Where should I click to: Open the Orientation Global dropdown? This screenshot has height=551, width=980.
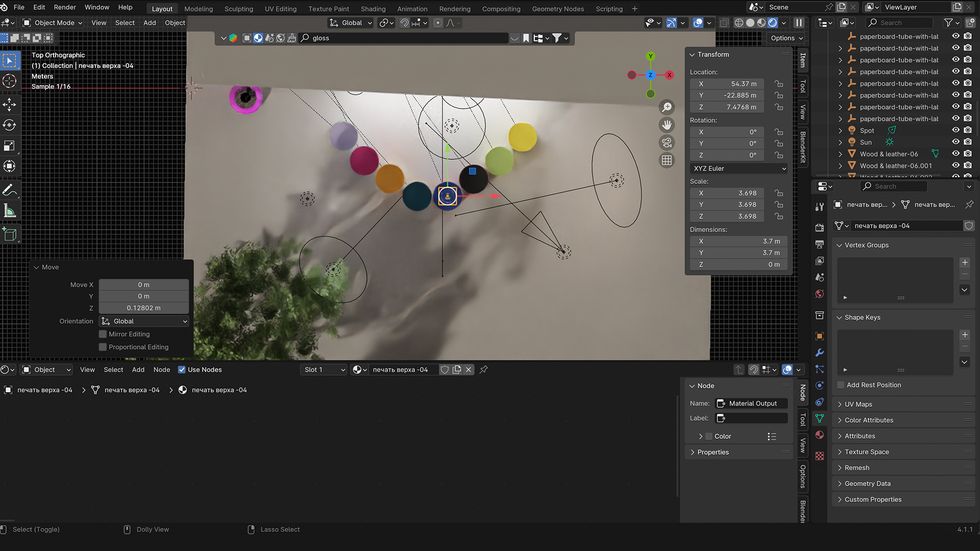click(x=144, y=321)
